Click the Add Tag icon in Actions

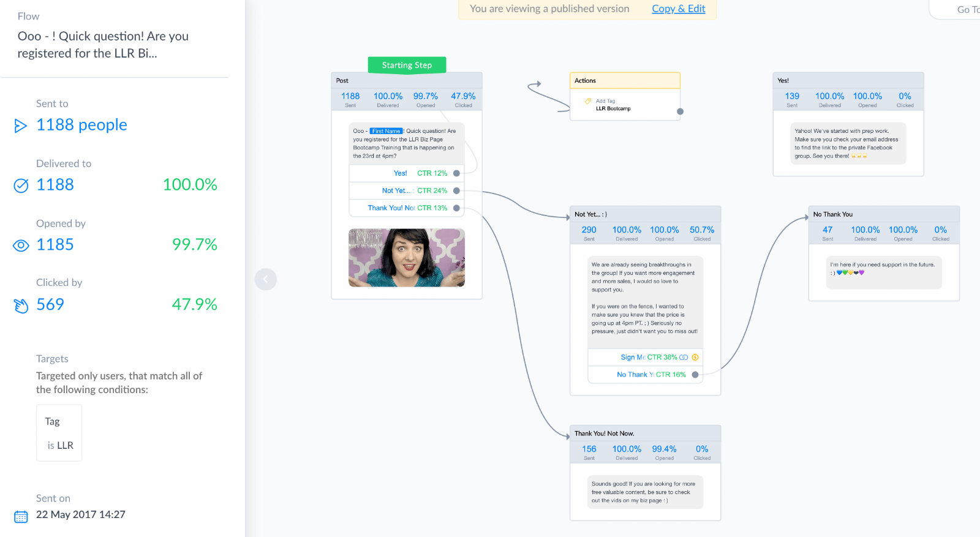tap(588, 101)
